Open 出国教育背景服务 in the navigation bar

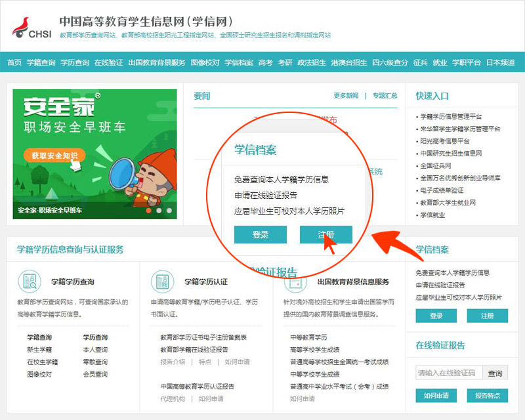tap(157, 62)
